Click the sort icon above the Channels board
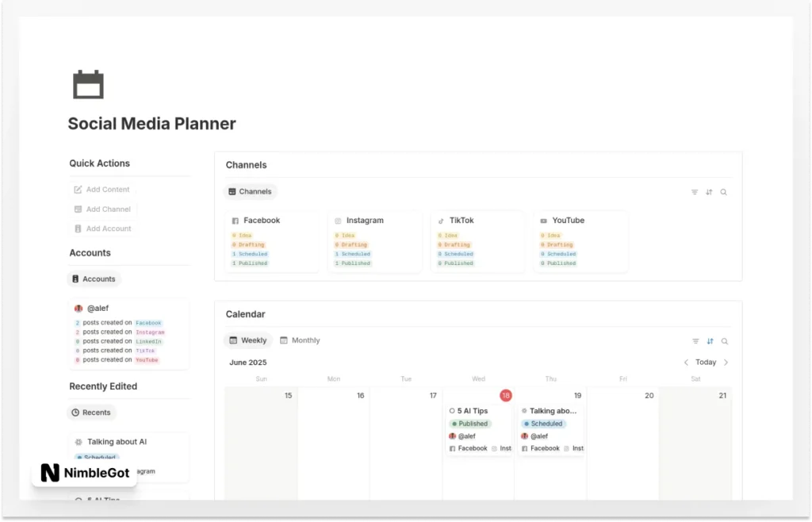Viewport: 812px width, 522px height. click(x=709, y=192)
